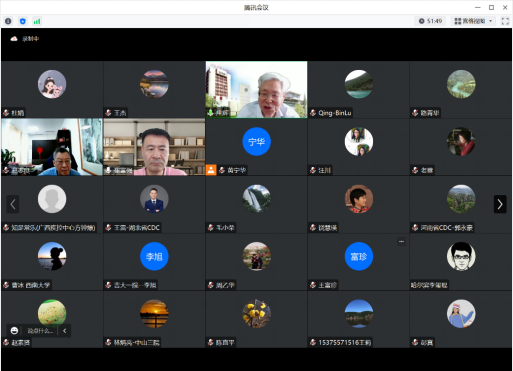Image resolution: width=513 pixels, height=371 pixels.
Task: Click muted mic icon next to Qing-BinLu
Action: 313,113
